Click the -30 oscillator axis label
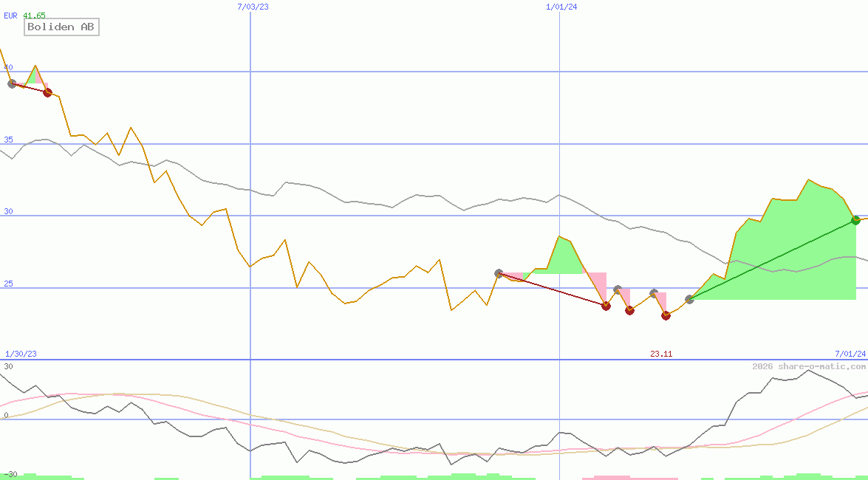The image size is (868, 480). [9, 473]
